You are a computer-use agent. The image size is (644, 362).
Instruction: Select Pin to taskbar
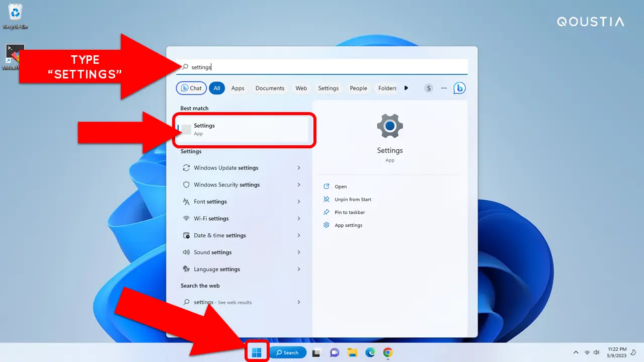coord(350,212)
